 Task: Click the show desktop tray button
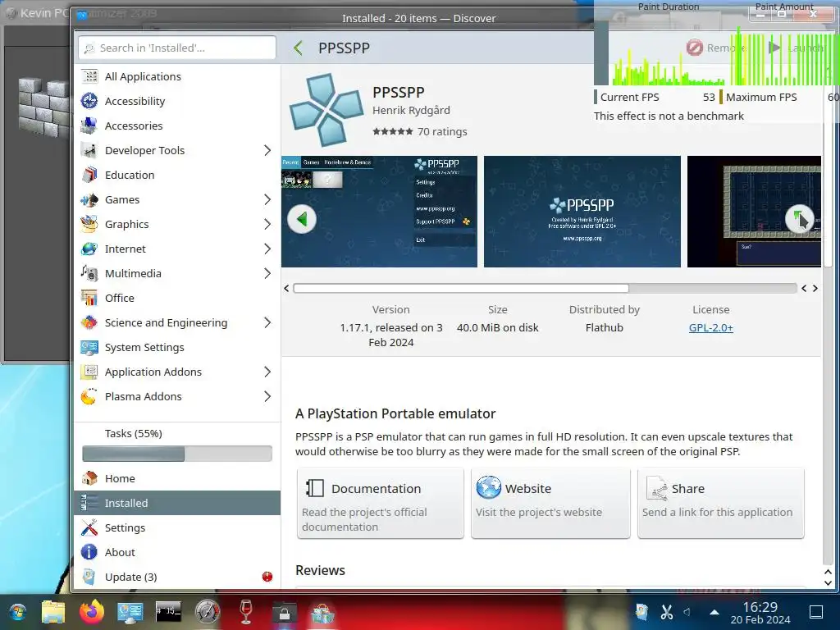(x=816, y=612)
